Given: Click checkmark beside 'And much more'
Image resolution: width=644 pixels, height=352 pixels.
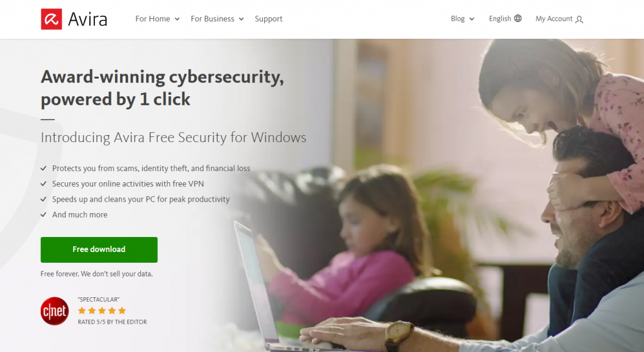Looking at the screenshot, I should pyautogui.click(x=43, y=214).
